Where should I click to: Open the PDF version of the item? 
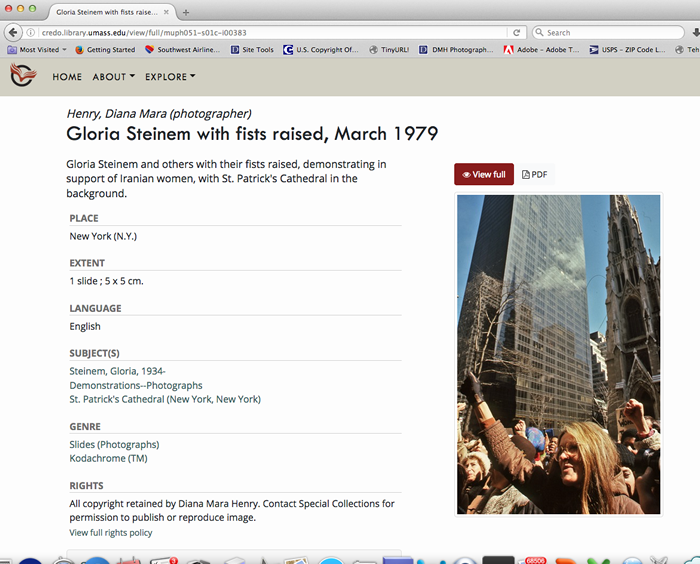(x=535, y=174)
